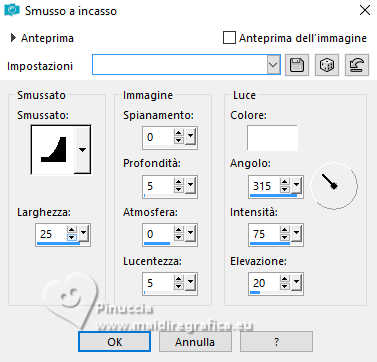The height and width of the screenshot is (362, 377).
Task: Click the reset to default icon
Action: (x=357, y=65)
